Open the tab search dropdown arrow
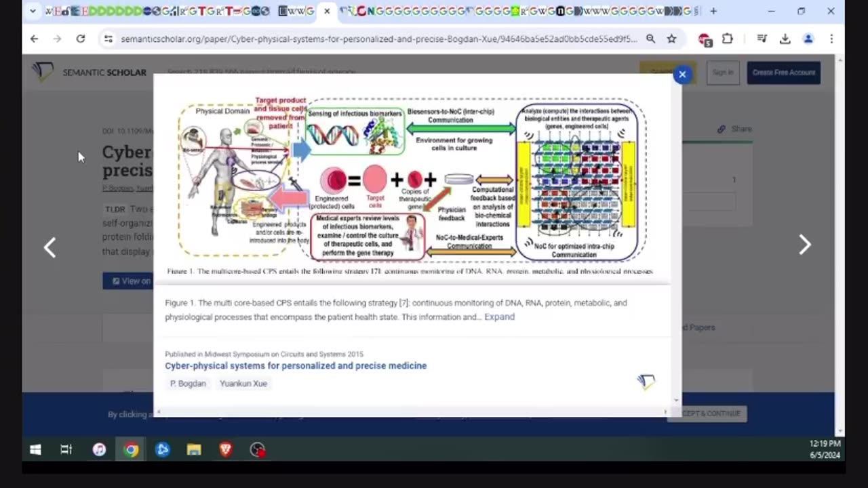This screenshot has width=868, height=488. [32, 11]
